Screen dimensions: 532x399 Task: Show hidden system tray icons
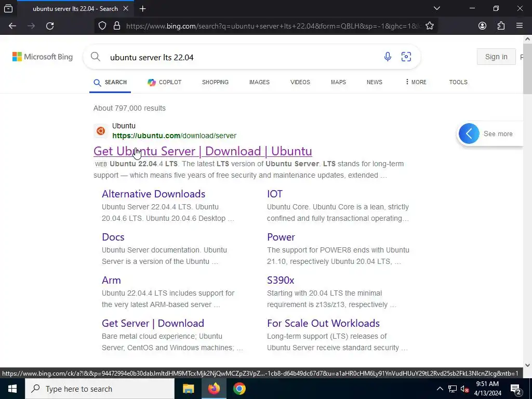[440, 389]
